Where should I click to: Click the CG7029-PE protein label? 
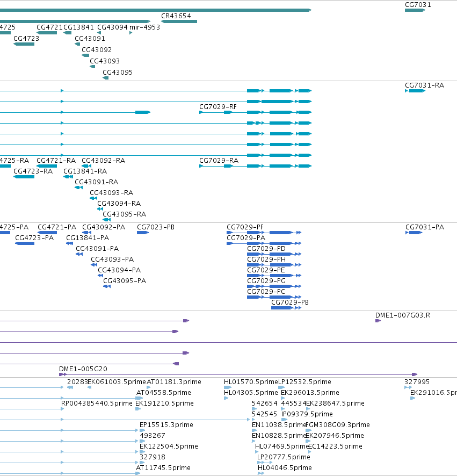click(266, 270)
